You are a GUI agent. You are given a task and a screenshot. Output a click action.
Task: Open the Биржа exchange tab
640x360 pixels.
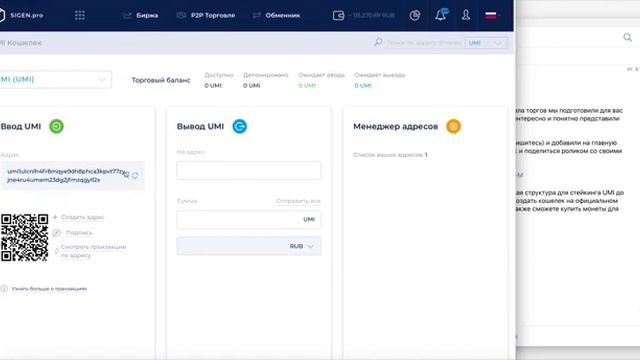[140, 16]
